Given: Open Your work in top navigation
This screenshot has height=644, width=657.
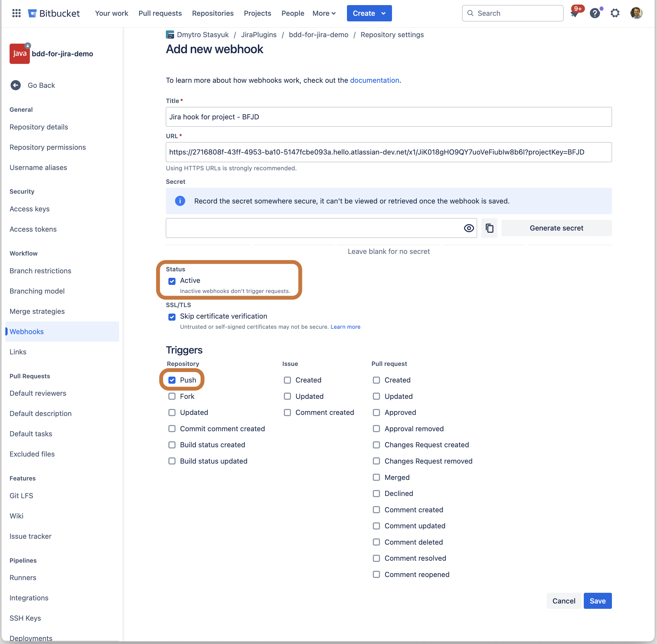Looking at the screenshot, I should tap(112, 13).
